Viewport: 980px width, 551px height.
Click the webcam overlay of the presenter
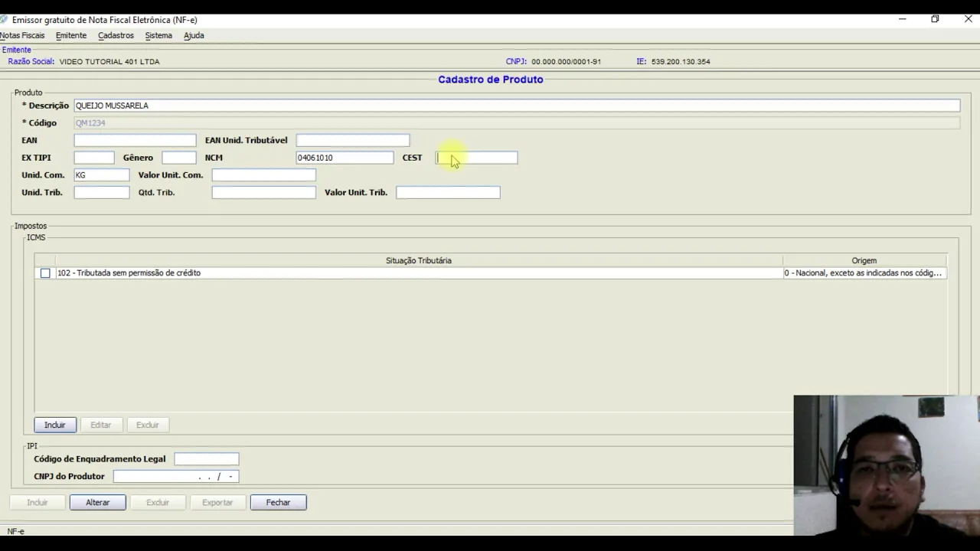pos(887,465)
